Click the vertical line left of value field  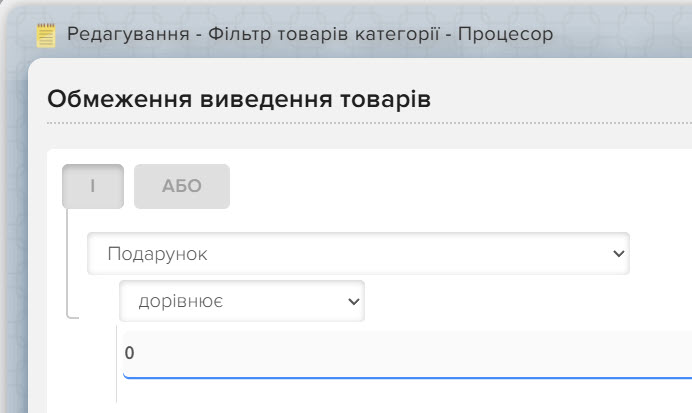(x=117, y=364)
